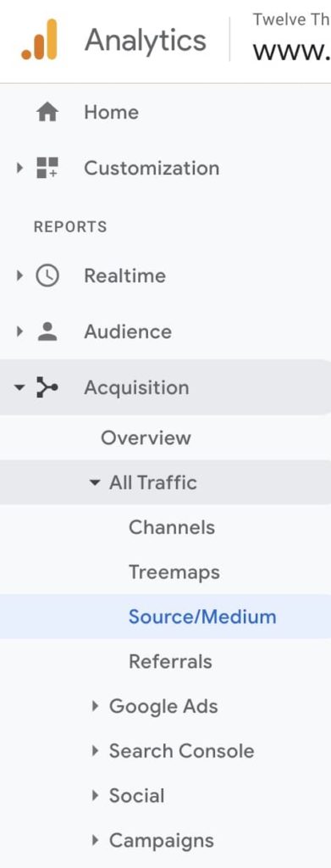
Task: Open the Acquisition Overview report
Action: (146, 438)
